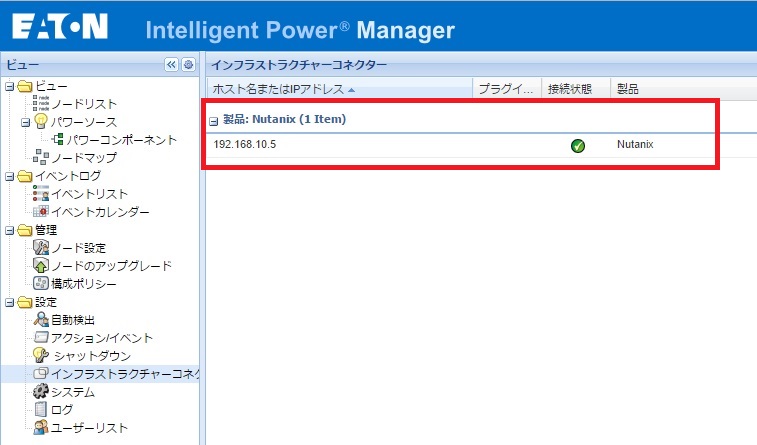Open ノードのアップグレード page
Image resolution: width=757 pixels, height=445 pixels.
pos(111,266)
